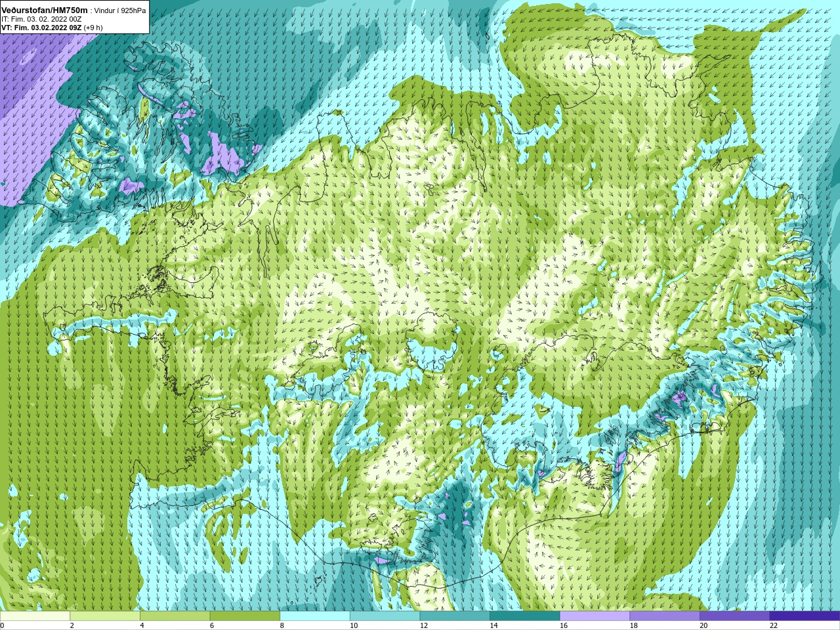Screen dimensions: 840x630
Task: Select the 16–18 light purple legend swatch
Action: click(x=595, y=616)
